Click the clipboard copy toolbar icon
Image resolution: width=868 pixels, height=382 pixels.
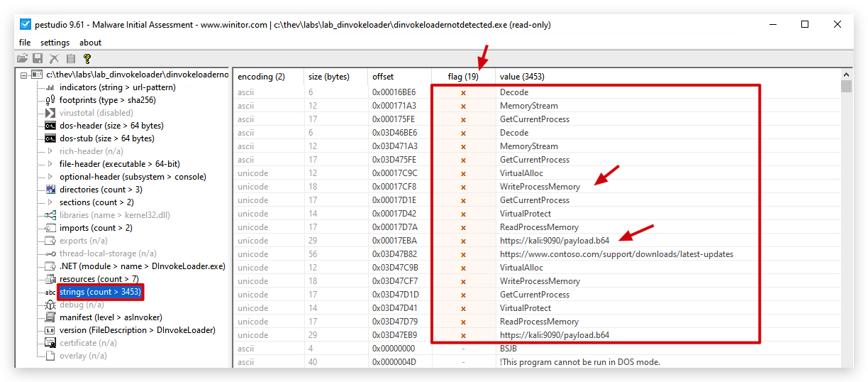(x=71, y=58)
